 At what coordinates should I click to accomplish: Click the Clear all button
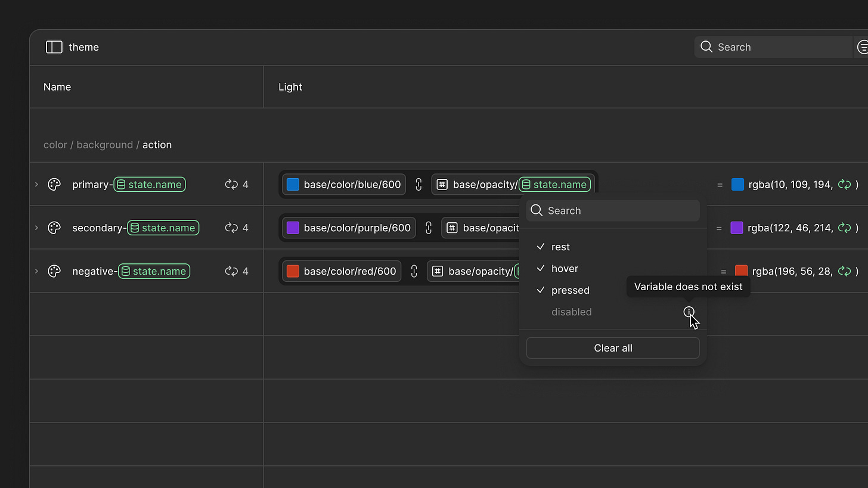(x=613, y=348)
